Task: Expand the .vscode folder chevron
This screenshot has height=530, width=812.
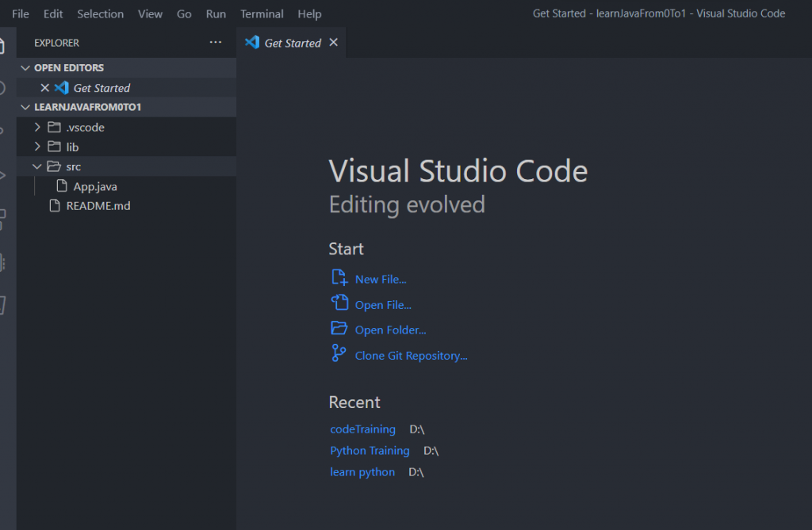Action: (x=37, y=127)
